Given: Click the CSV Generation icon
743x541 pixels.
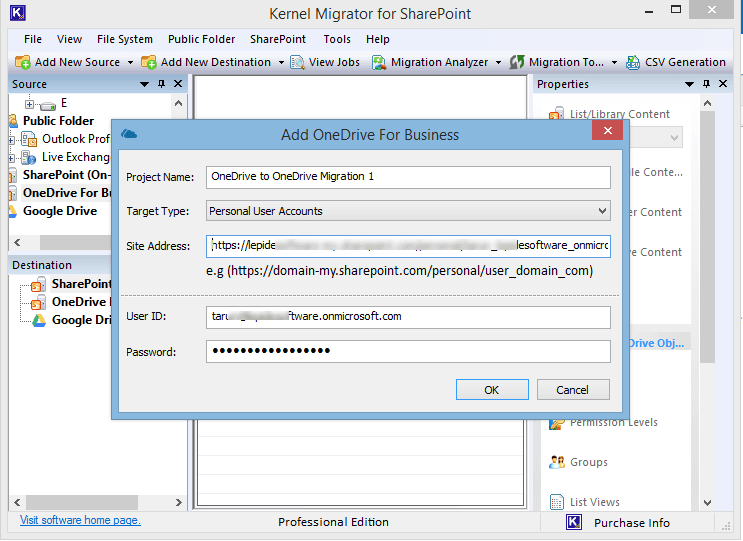Looking at the screenshot, I should coord(633,62).
